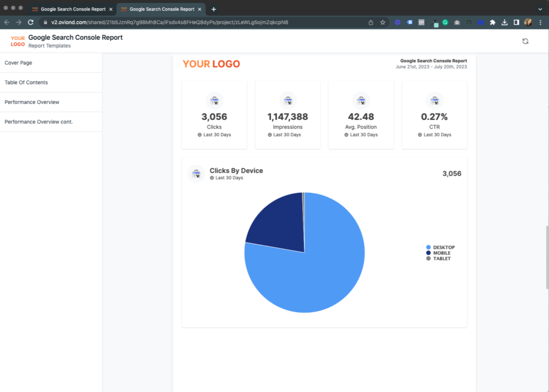Reload the page with browser reload icon
This screenshot has height=392, width=549.
tap(31, 22)
